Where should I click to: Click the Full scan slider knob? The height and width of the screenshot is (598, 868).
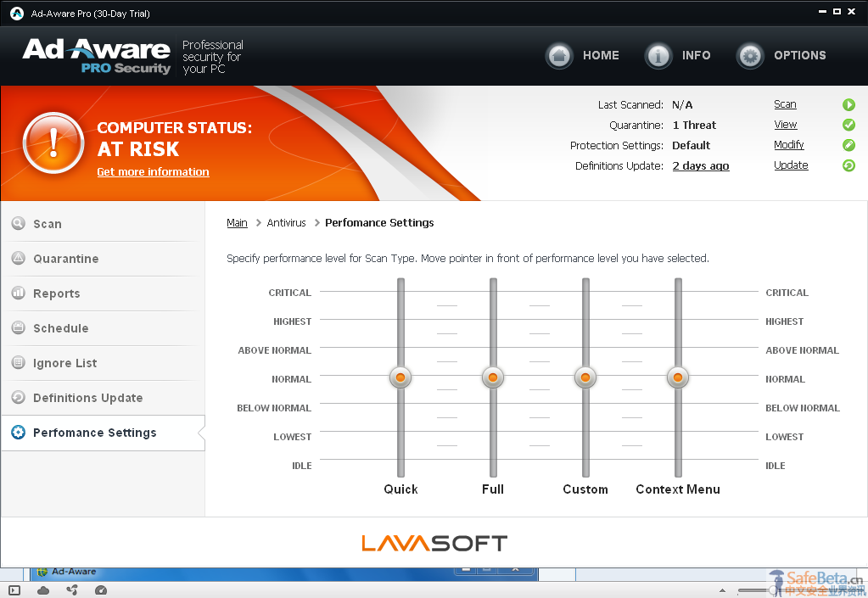[x=493, y=377]
